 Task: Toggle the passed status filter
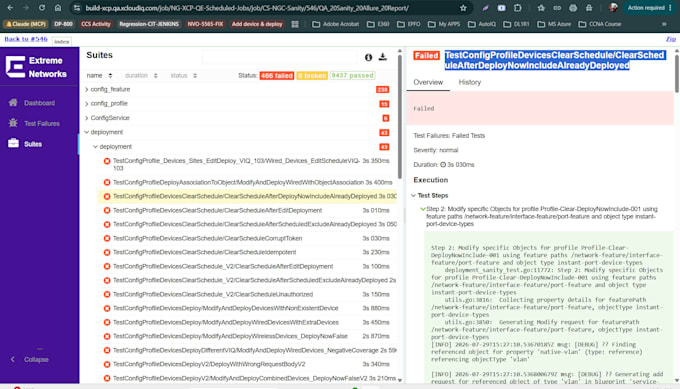[x=352, y=75]
